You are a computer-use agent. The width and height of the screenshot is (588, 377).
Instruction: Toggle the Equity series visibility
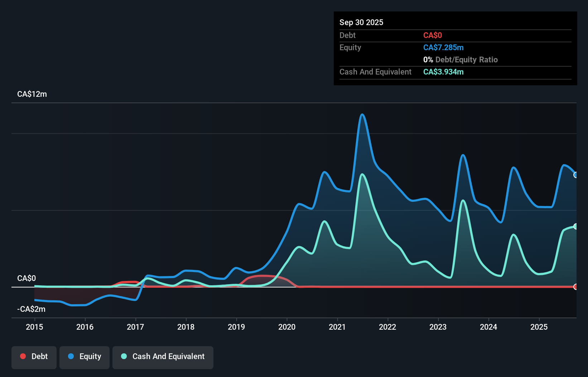point(84,356)
